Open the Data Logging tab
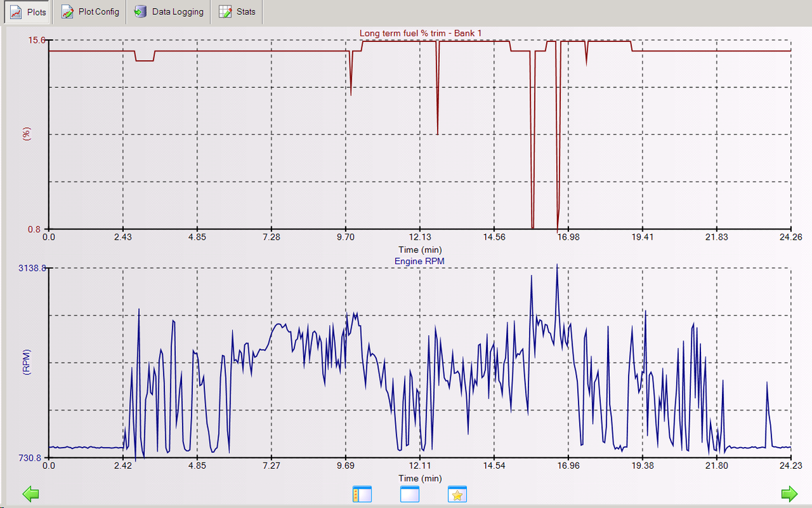The image size is (812, 508). tap(168, 12)
